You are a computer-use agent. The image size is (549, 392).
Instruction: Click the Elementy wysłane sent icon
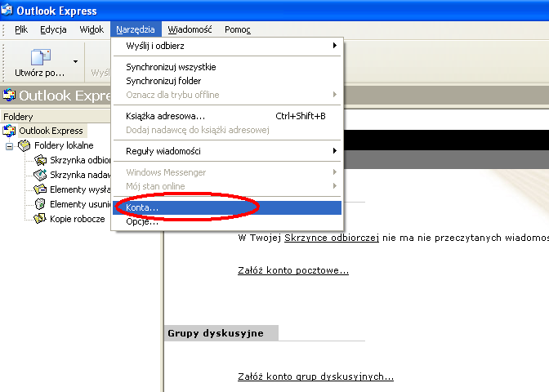pos(40,189)
